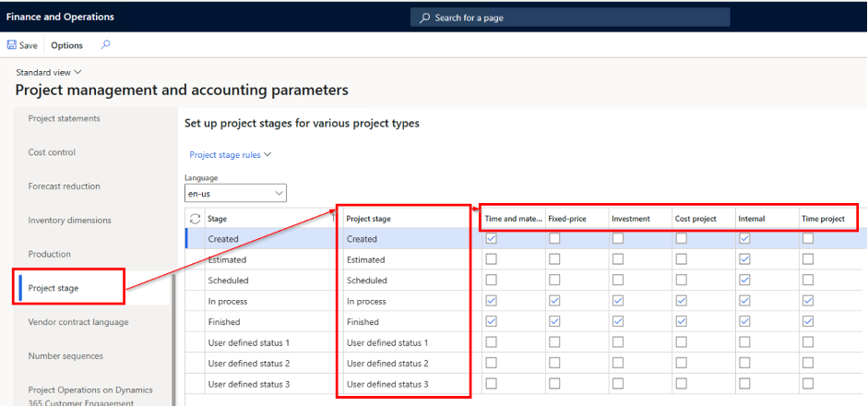
Task: Uncheck Cost project for Finished
Action: coord(681,322)
